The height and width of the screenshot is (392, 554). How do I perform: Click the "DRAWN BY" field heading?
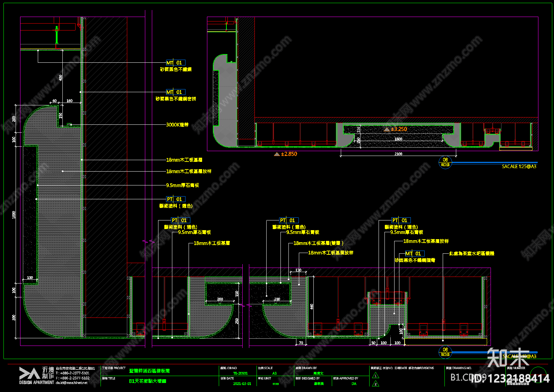point(309,368)
